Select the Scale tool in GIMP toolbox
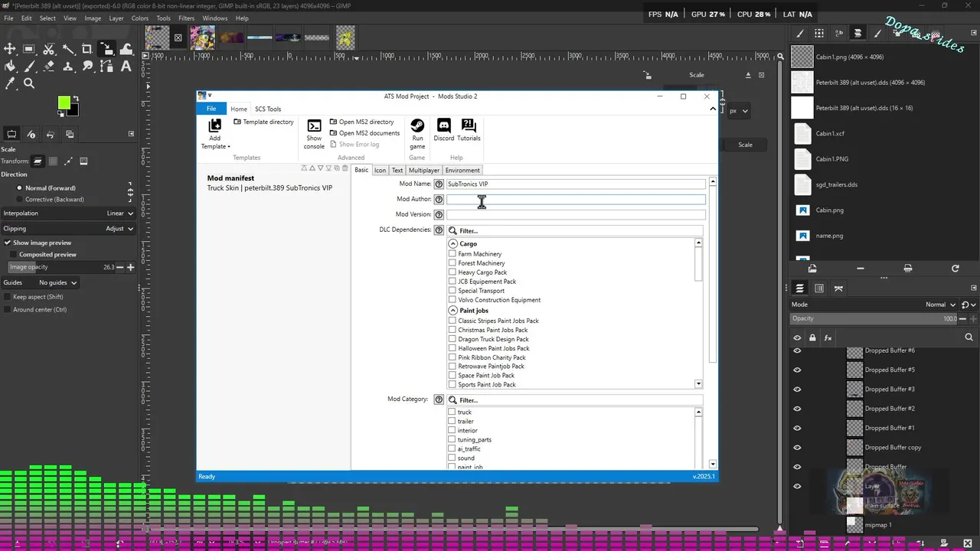Screen dimensions: 980x551 click(107, 49)
